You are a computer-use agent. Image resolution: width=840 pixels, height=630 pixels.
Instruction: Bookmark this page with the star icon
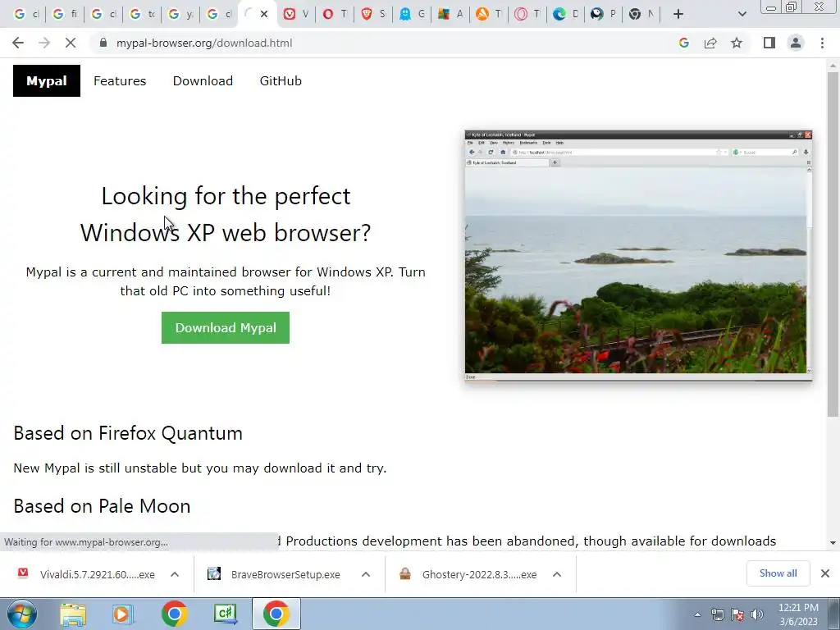click(737, 43)
